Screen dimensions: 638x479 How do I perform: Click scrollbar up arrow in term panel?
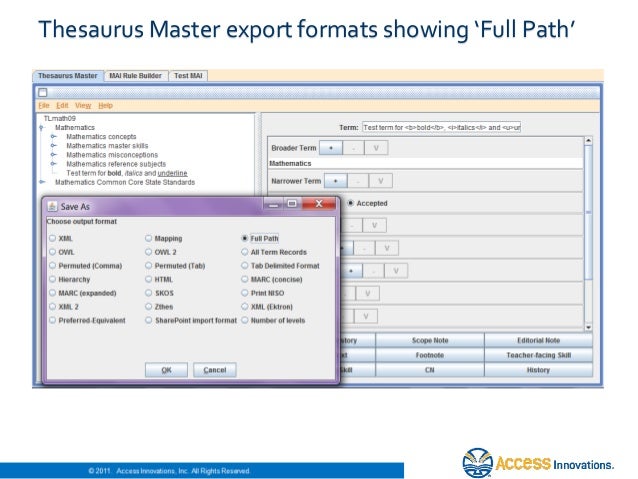588,140
